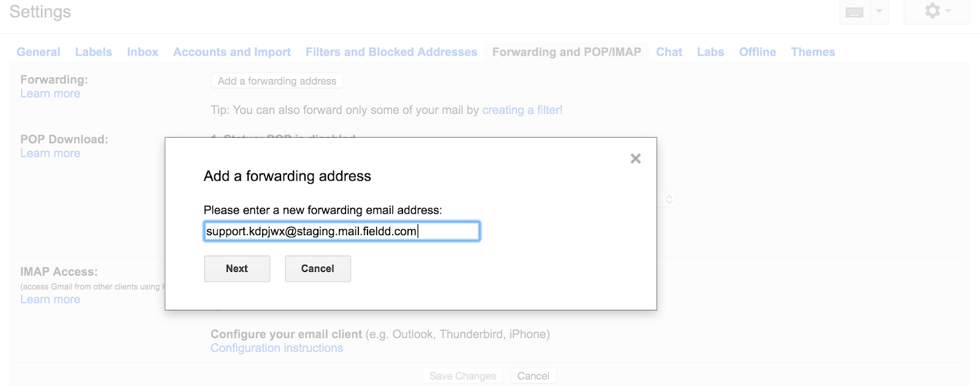Screen dimensions: 980x386
Task: Open Filters and Blocked Addresses tab
Action: [x=391, y=52]
